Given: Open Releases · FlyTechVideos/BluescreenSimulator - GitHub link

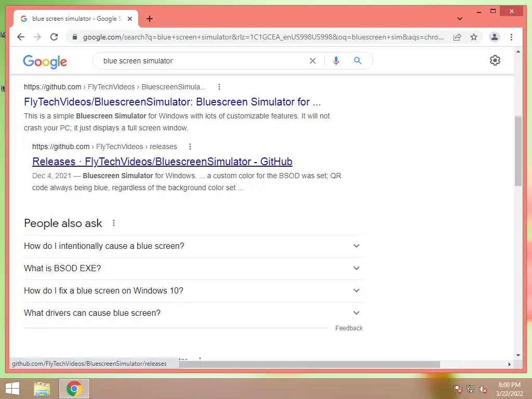Looking at the screenshot, I should tap(162, 162).
